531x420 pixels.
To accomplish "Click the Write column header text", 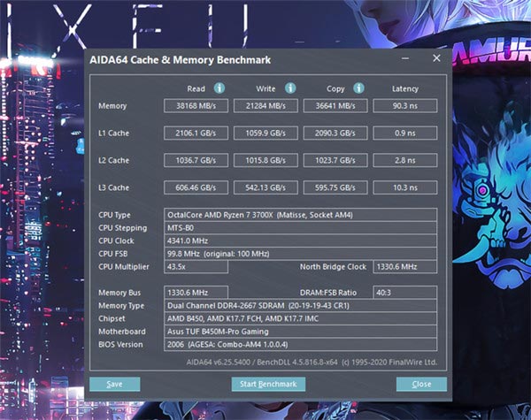I will 265,88.
